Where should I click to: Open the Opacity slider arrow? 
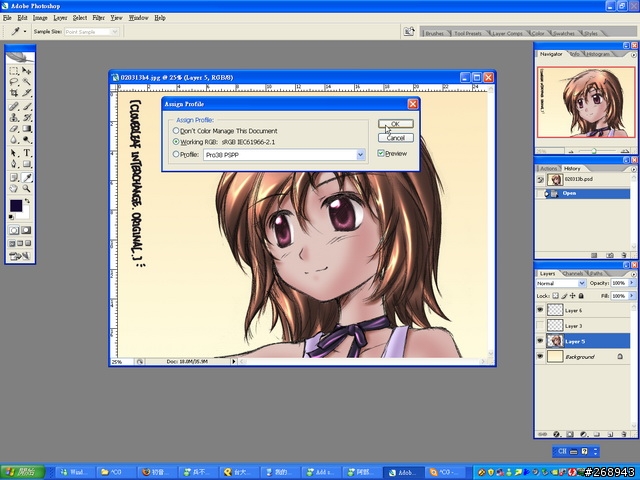(632, 283)
